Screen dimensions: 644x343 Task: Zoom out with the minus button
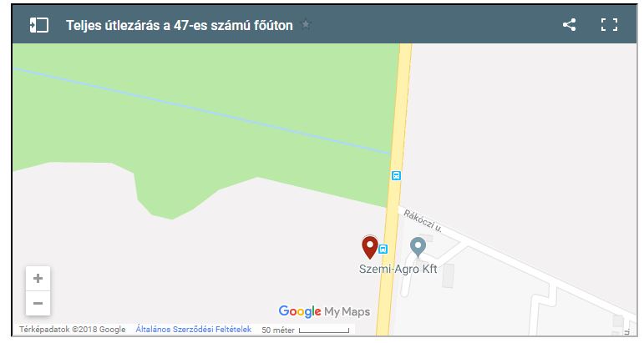pos(38,303)
